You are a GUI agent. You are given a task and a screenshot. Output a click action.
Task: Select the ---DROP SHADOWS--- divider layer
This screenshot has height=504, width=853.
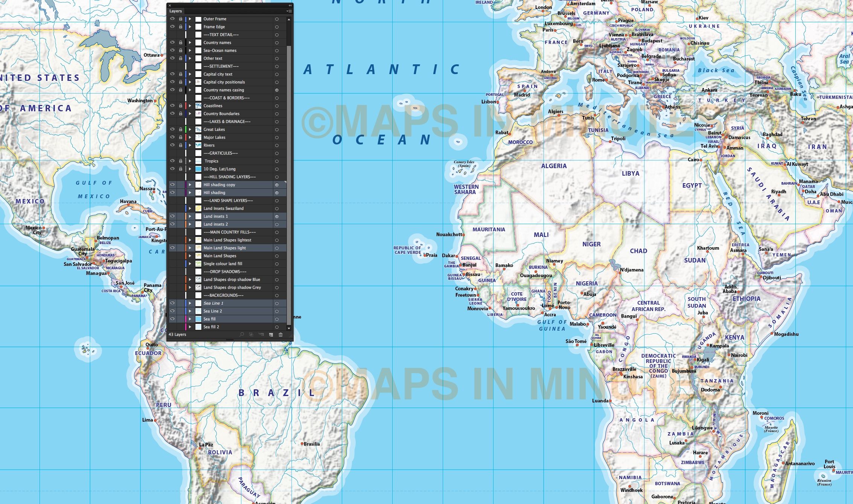point(225,272)
